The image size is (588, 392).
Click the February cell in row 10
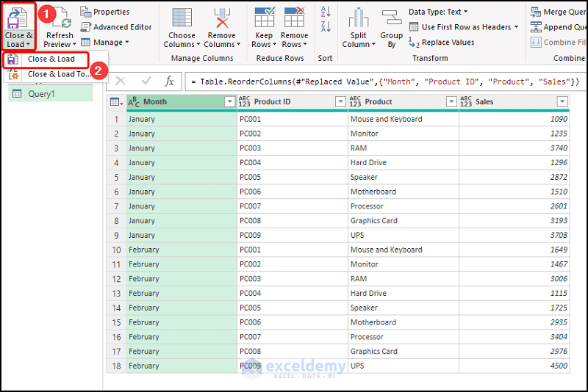[182, 250]
